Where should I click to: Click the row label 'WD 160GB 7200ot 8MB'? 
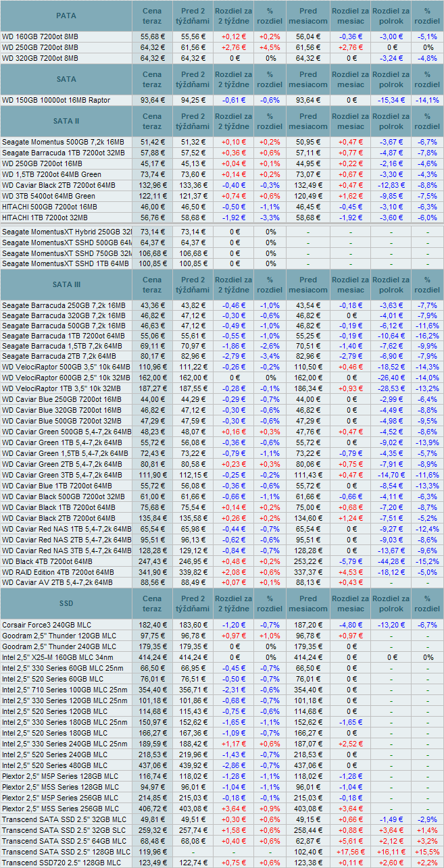coord(40,36)
